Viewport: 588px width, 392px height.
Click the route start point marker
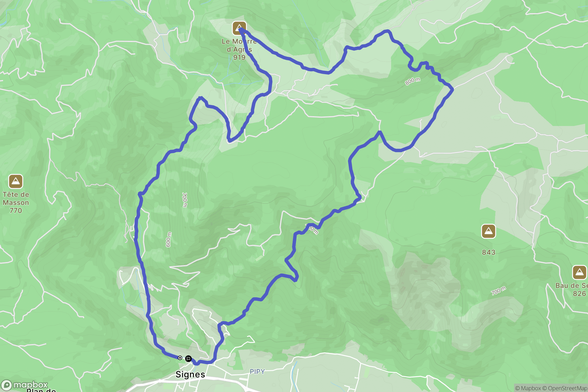coord(180,358)
